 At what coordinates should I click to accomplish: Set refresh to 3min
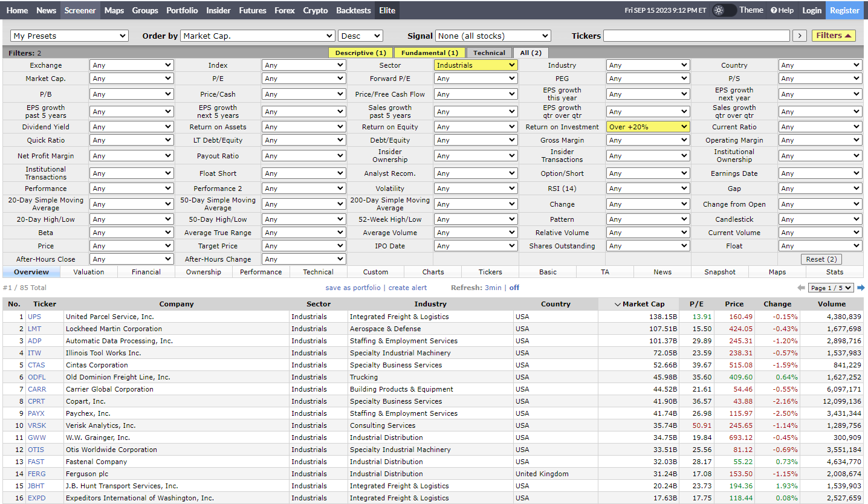[493, 288]
